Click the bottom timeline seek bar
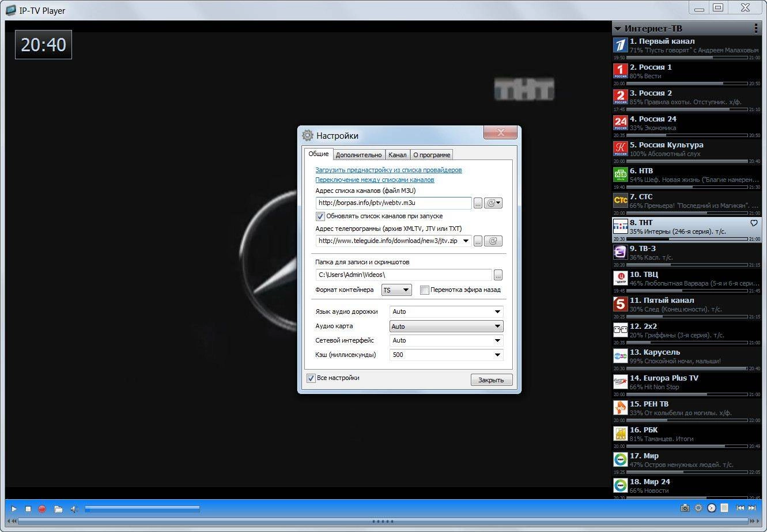767x532 pixels. pyautogui.click(x=383, y=522)
